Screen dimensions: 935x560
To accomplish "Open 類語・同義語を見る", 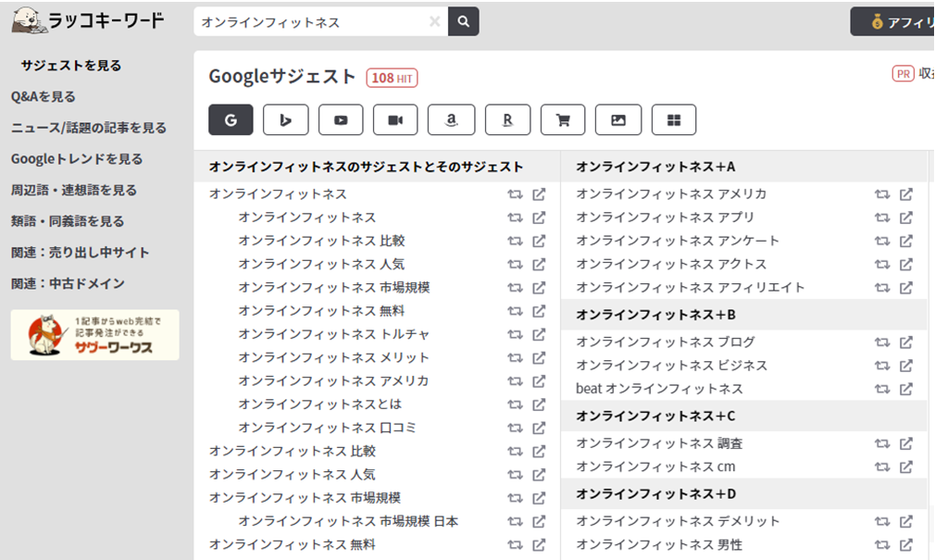I will 68,220.
